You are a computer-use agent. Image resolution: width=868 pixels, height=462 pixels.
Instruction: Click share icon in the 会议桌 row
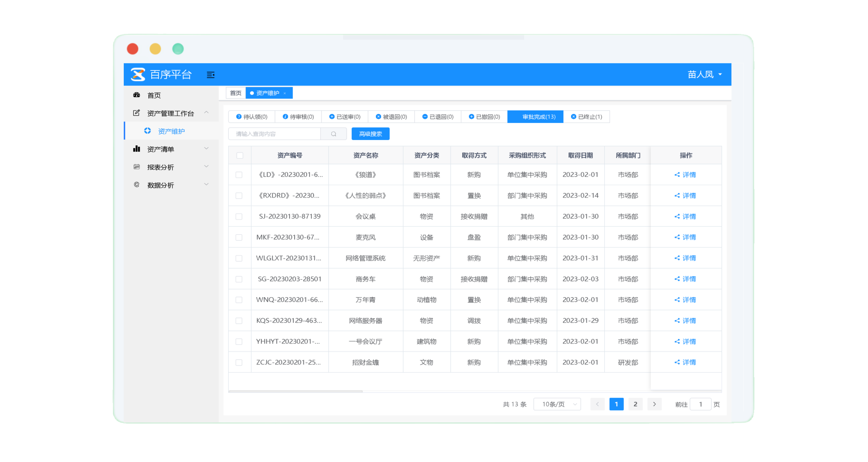[x=677, y=217]
